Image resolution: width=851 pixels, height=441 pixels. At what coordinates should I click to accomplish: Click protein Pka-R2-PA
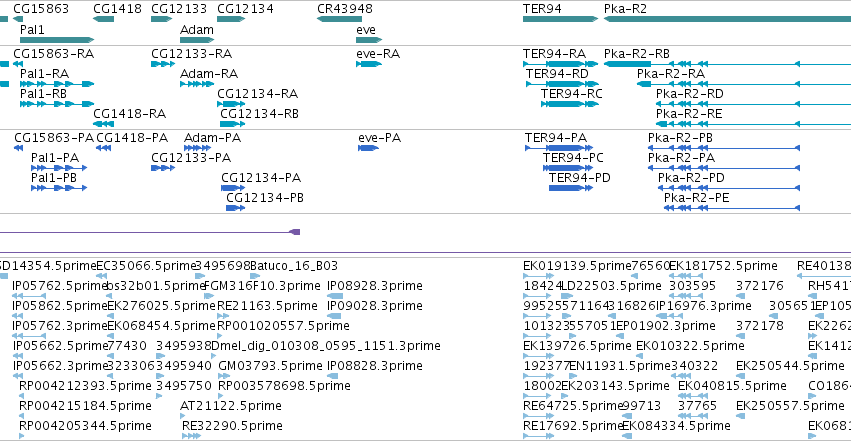(x=681, y=158)
